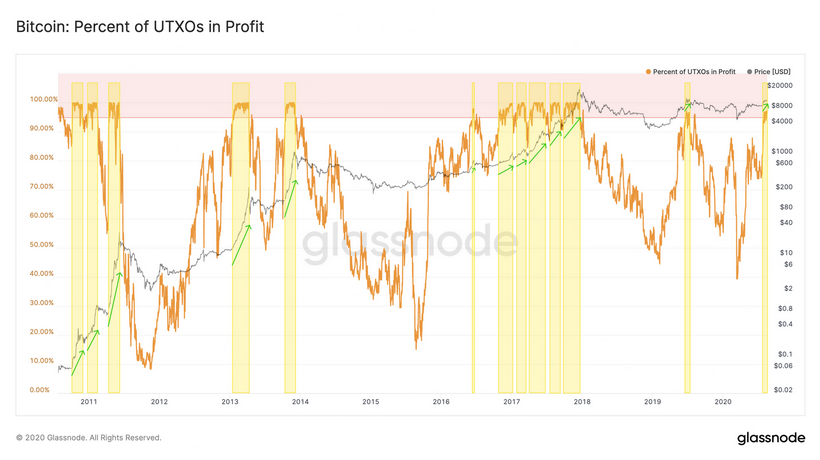Click the glassnode watermark in chart center
The width and height of the screenshot is (820, 460).
click(410, 242)
